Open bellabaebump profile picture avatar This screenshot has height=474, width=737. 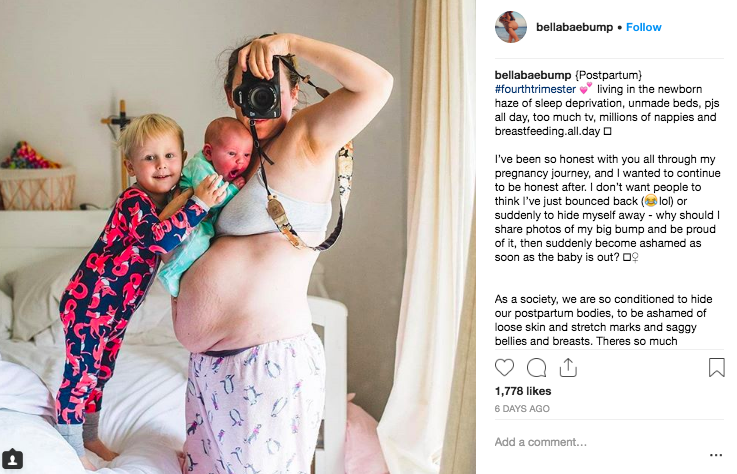point(511,27)
